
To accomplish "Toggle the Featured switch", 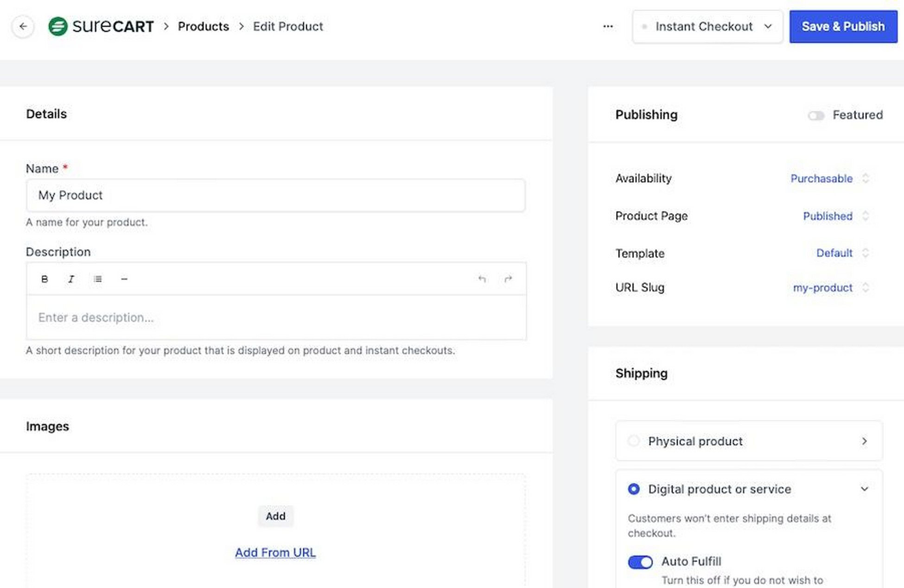I will coord(816,115).
